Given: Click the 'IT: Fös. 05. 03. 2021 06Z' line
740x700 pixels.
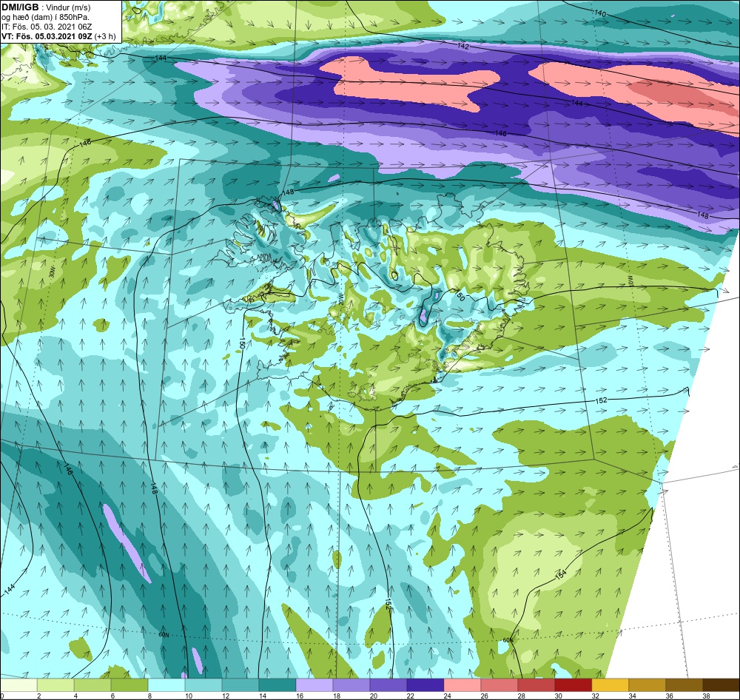Looking at the screenshot, I should pos(47,27).
